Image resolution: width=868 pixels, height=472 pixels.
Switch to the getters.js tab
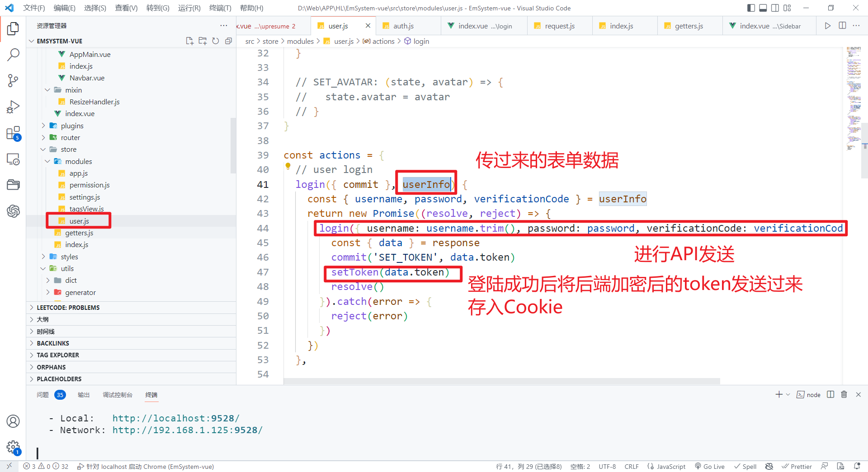pyautogui.click(x=689, y=26)
